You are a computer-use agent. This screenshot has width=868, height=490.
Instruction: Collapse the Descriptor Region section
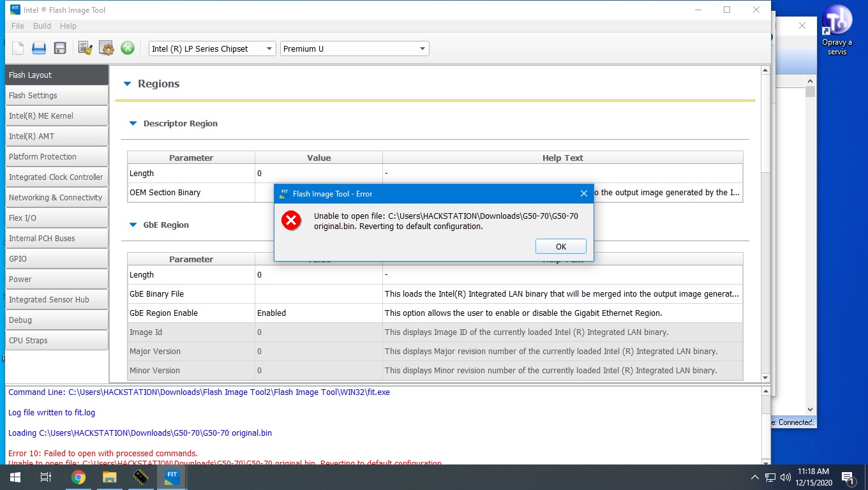pos(133,124)
